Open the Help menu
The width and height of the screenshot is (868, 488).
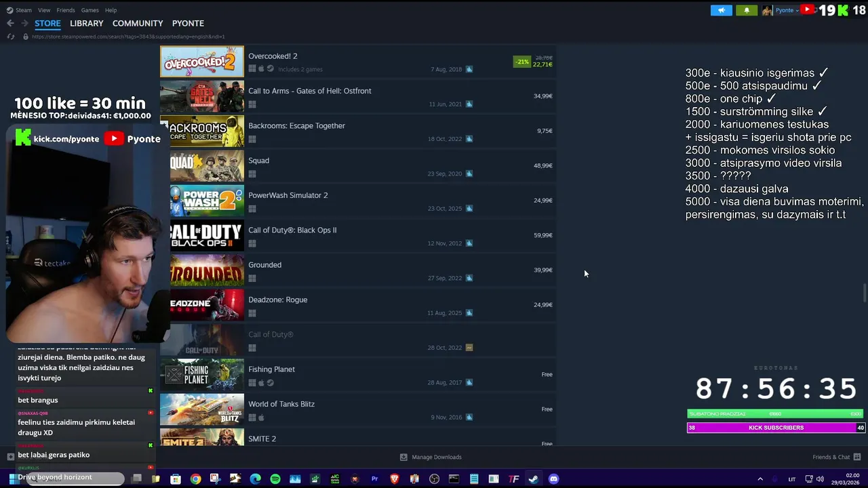111,10
